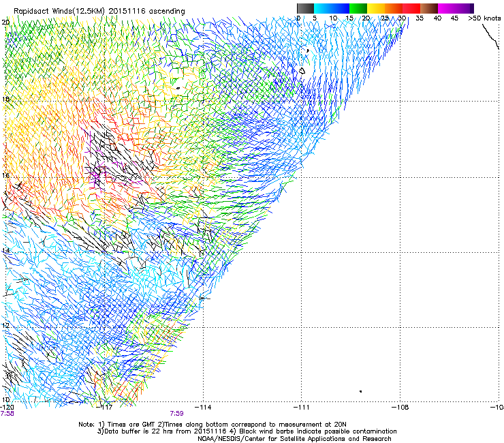Click the longitude label '-120'

pyautogui.click(x=7, y=408)
